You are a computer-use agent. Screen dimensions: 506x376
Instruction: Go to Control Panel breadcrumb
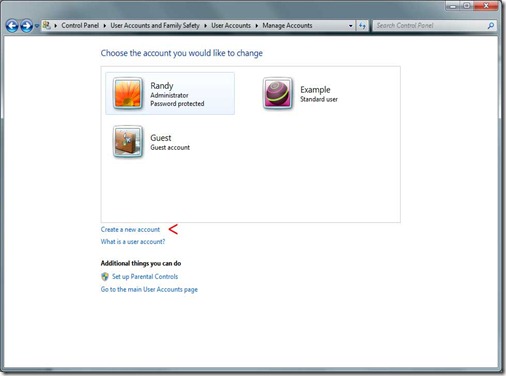pyautogui.click(x=80, y=25)
